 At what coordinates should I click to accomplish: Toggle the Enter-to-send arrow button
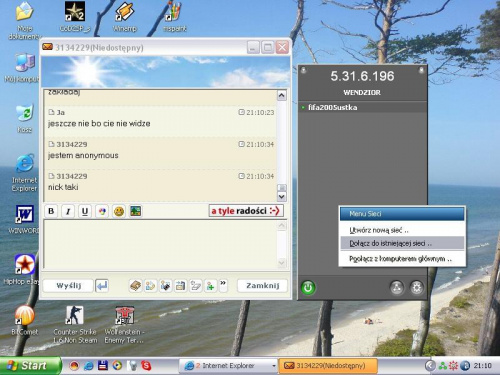coord(102,286)
